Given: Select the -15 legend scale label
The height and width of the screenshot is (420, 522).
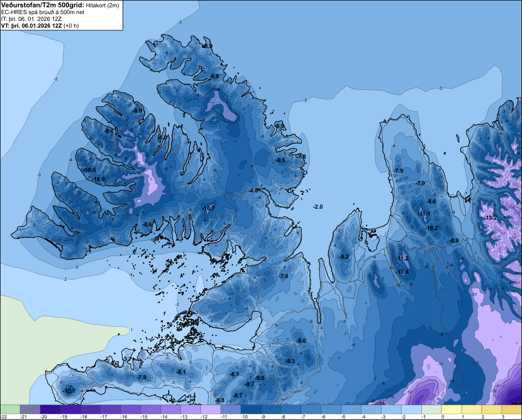Looking at the screenshot, I should tap(144, 417).
